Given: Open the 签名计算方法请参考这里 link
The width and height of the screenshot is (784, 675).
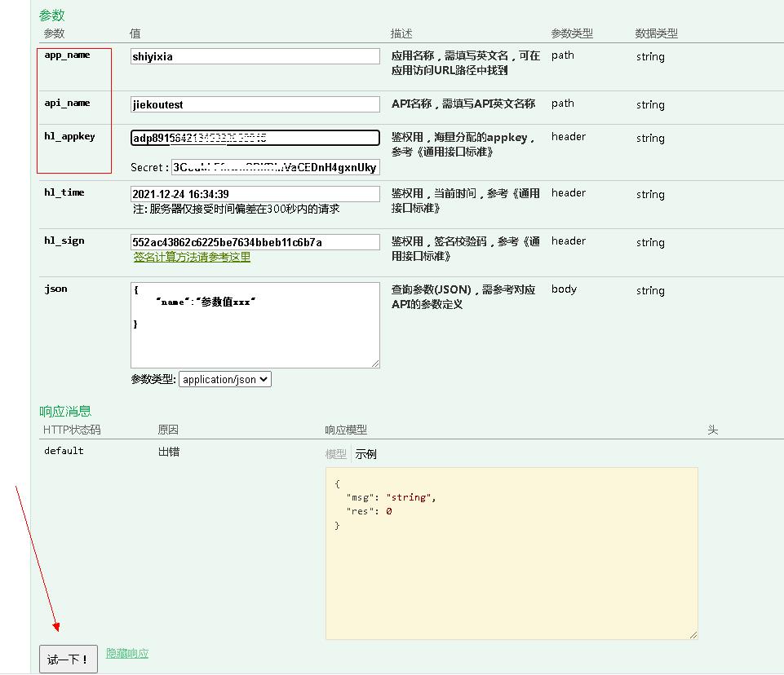Looking at the screenshot, I should [192, 257].
